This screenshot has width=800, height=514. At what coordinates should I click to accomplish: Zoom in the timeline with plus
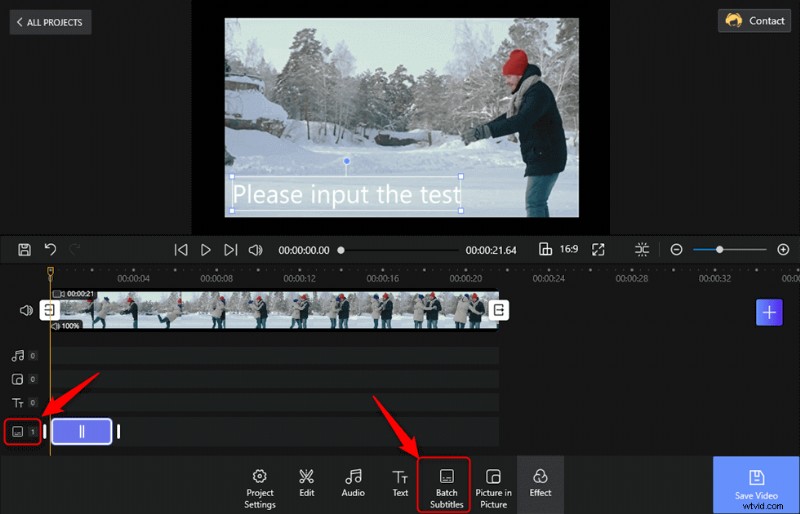pos(783,250)
